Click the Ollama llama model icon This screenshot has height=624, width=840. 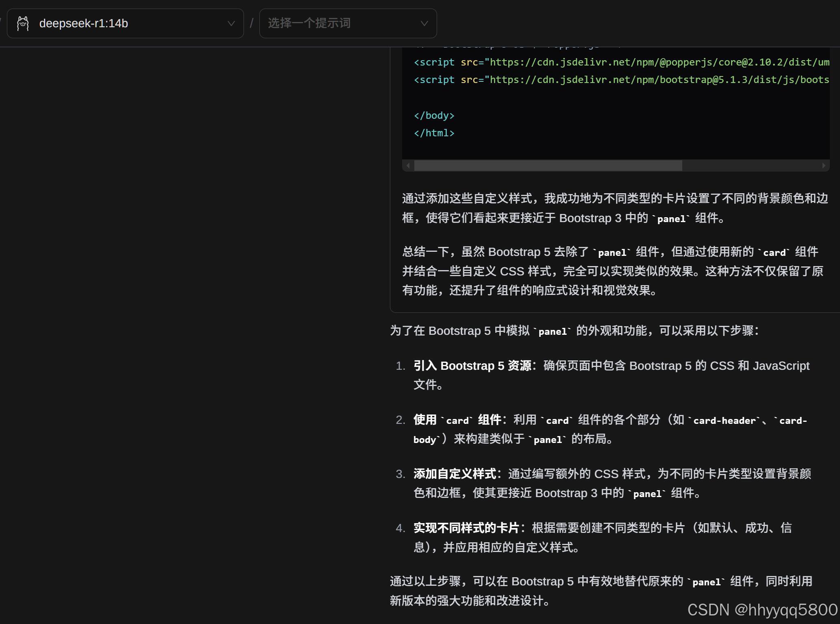(23, 24)
